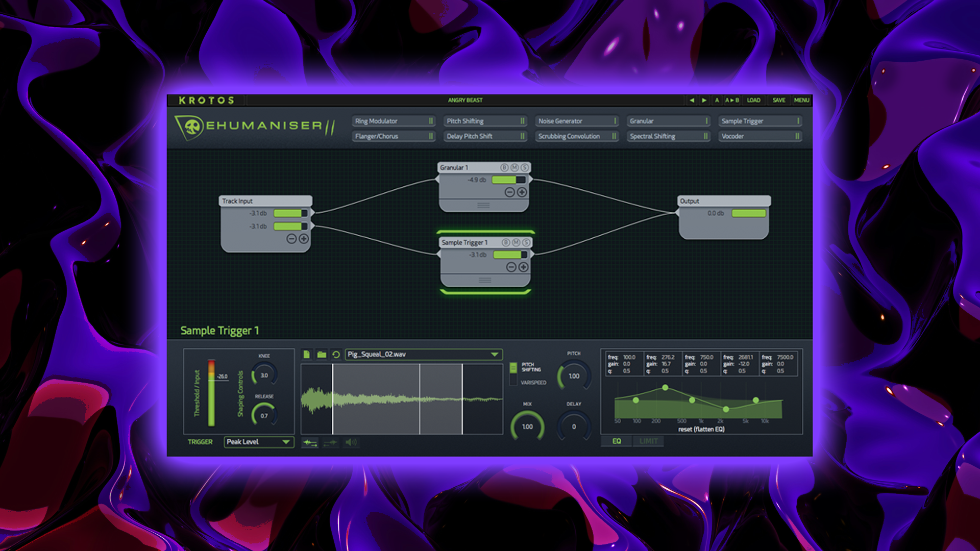This screenshot has width=980, height=551.
Task: Open the sample folder icon
Action: [322, 354]
